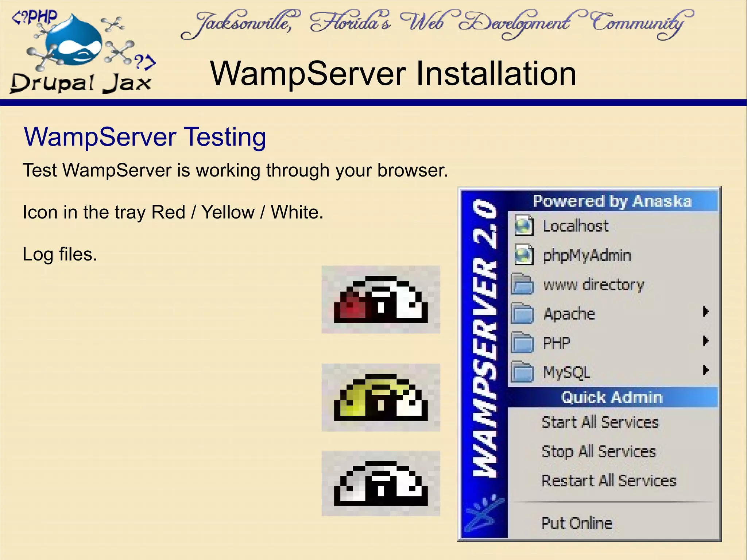Click the Apache folder icon
747x560 pixels.
[x=522, y=313]
